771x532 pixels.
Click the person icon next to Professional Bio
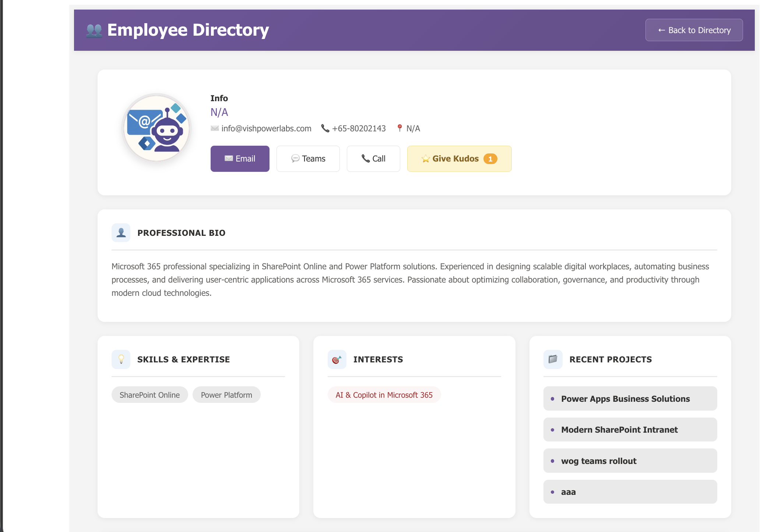point(121,232)
